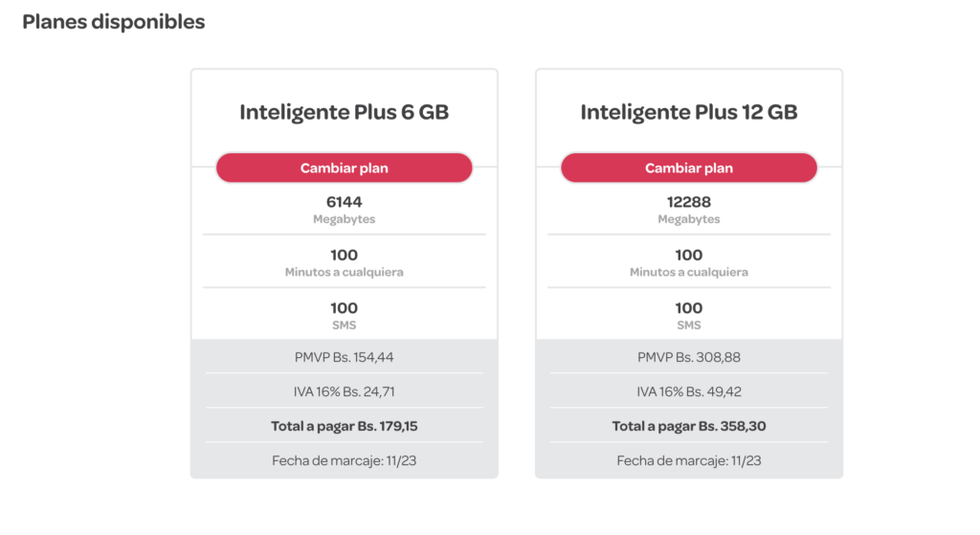Click PMVP Bs. 308,88 price line
The width and height of the screenshot is (980, 535).
pyautogui.click(x=688, y=357)
